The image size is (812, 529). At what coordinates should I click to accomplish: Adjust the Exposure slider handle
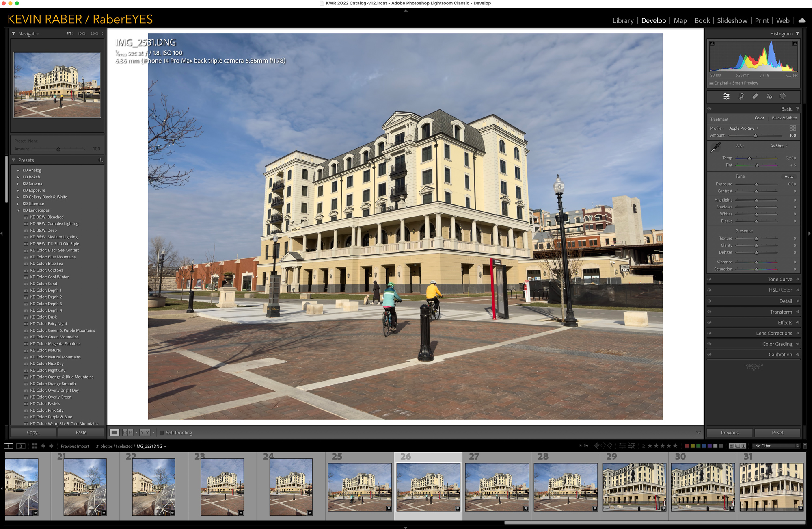pyautogui.click(x=756, y=184)
